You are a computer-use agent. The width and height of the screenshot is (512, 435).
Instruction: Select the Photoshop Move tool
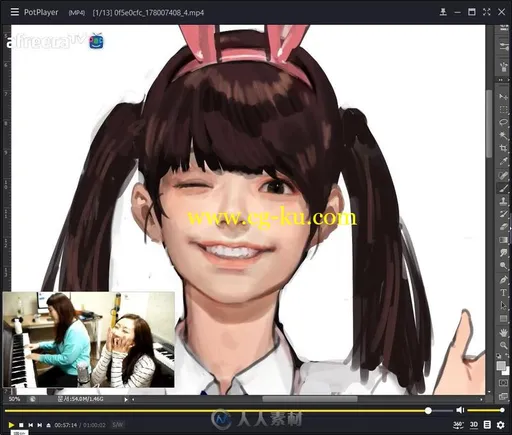503,97
